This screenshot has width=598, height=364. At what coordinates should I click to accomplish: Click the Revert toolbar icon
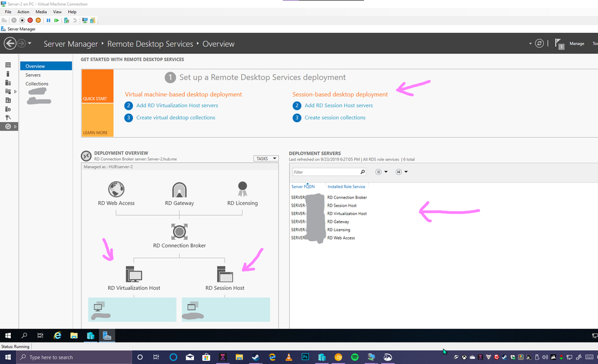75,20
